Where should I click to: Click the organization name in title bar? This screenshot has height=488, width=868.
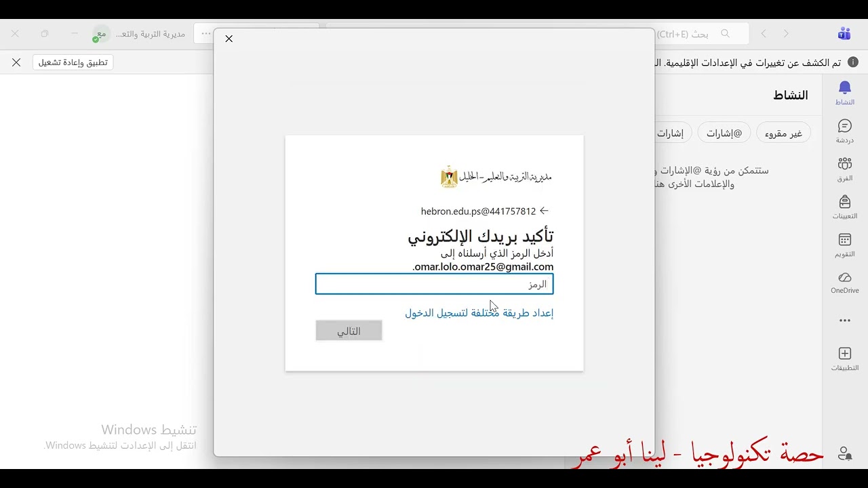click(151, 34)
